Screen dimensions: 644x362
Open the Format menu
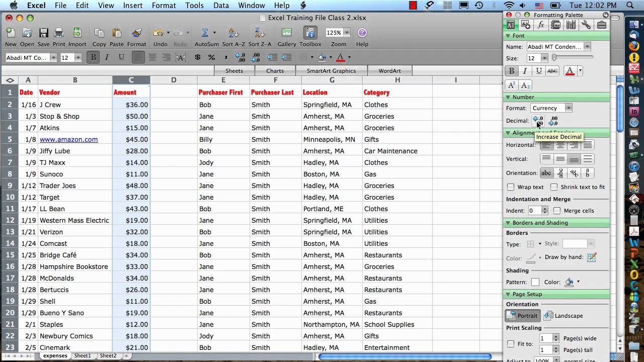(164, 6)
